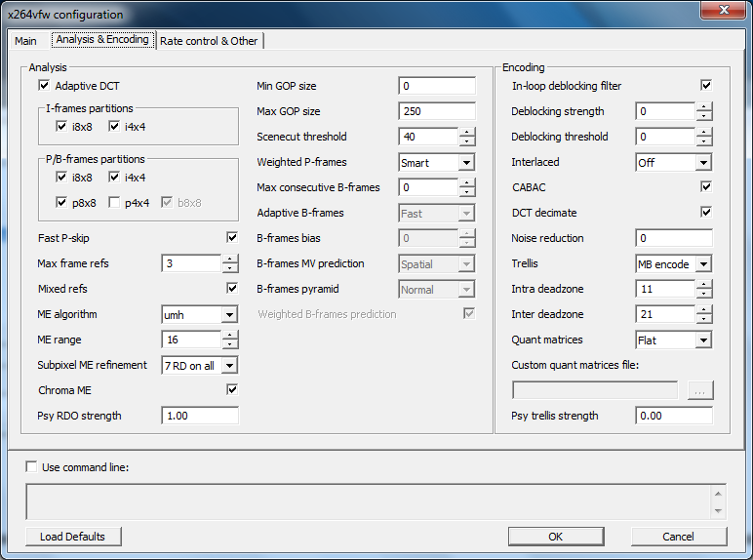
Task: Click the Cancel button
Action: (679, 537)
